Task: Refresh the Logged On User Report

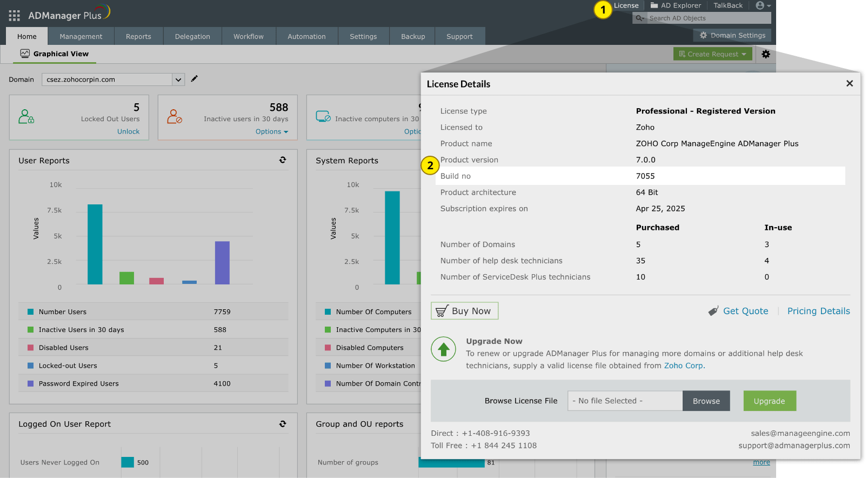Action: point(283,424)
